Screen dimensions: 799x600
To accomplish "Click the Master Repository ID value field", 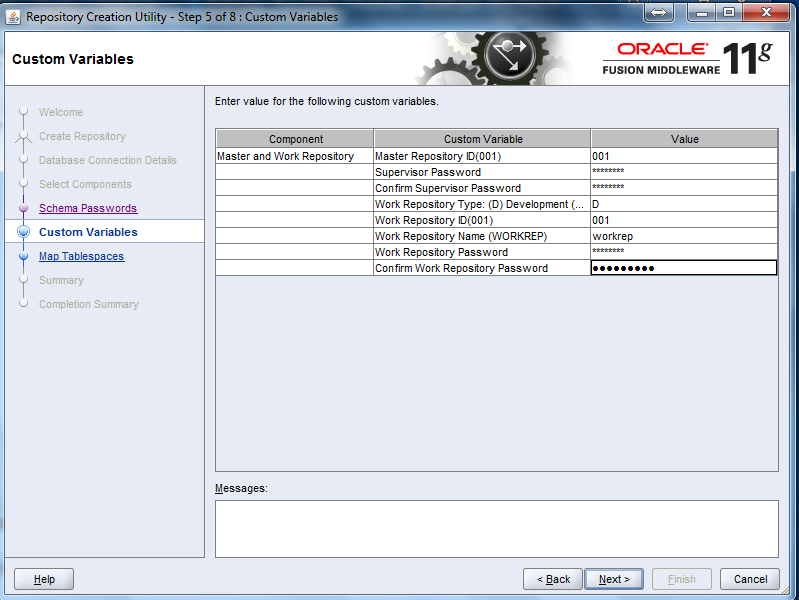I will [x=684, y=156].
